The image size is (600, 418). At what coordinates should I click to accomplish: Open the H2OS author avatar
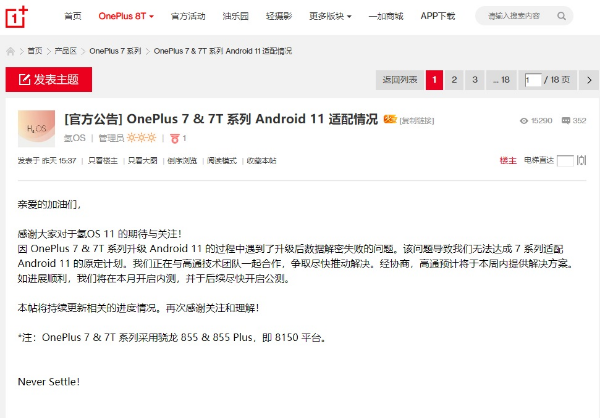tap(36, 129)
